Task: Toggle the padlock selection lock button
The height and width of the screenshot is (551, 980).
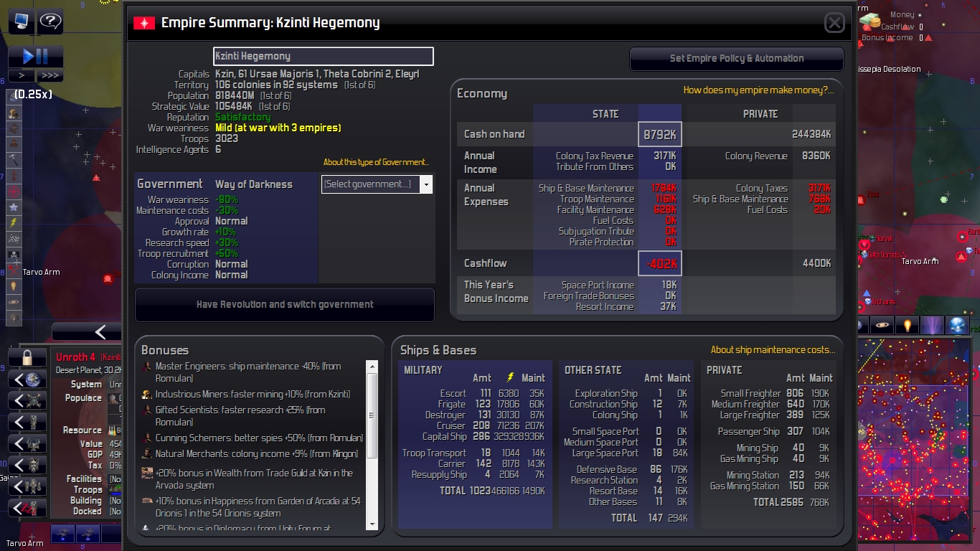Action: point(28,357)
